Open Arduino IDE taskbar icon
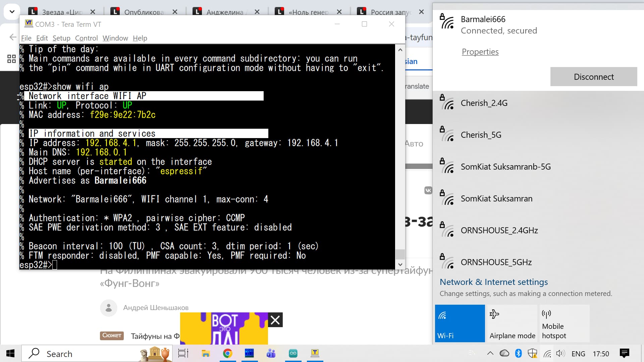 pos(293,353)
